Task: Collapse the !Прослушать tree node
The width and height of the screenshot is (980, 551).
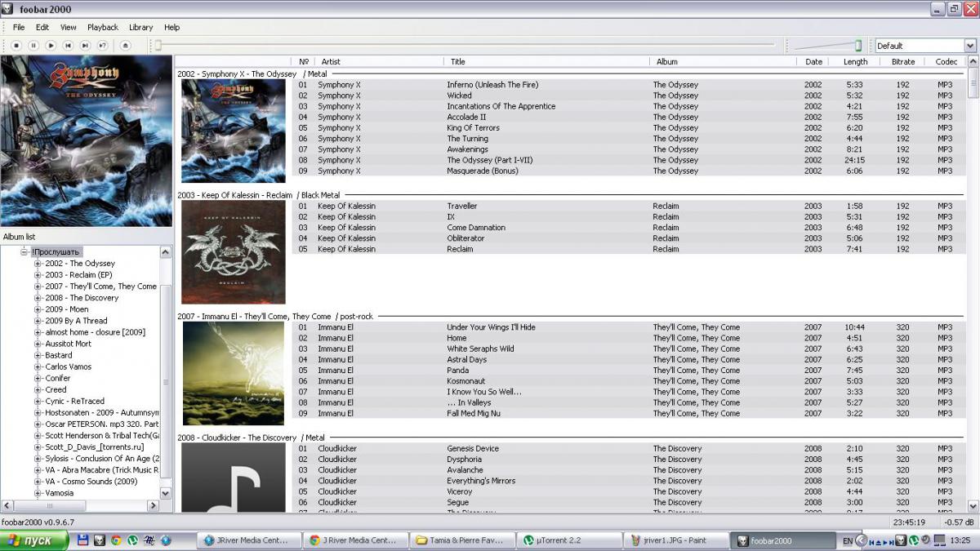Action: [24, 252]
